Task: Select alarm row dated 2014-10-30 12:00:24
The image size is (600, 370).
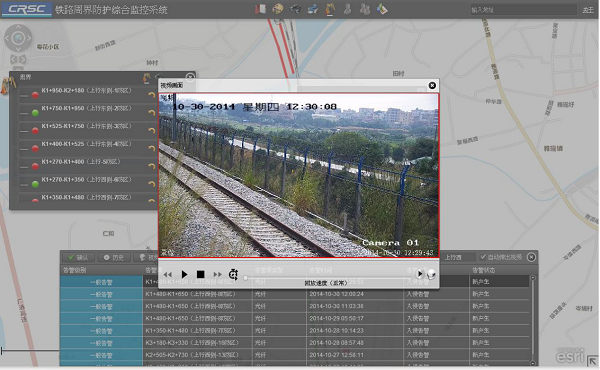Action: pyautogui.click(x=295, y=294)
